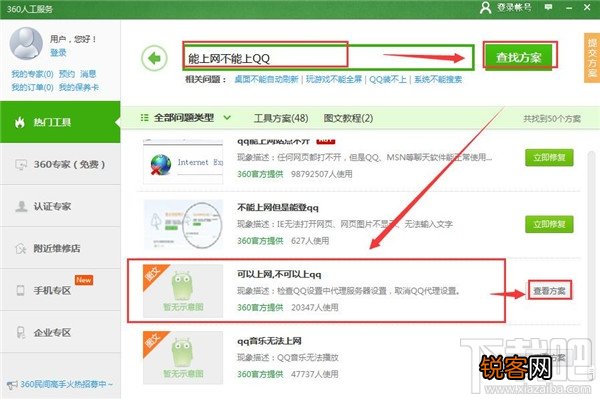Click related question 系统不能搜索
The image size is (600, 399).
click(x=438, y=79)
